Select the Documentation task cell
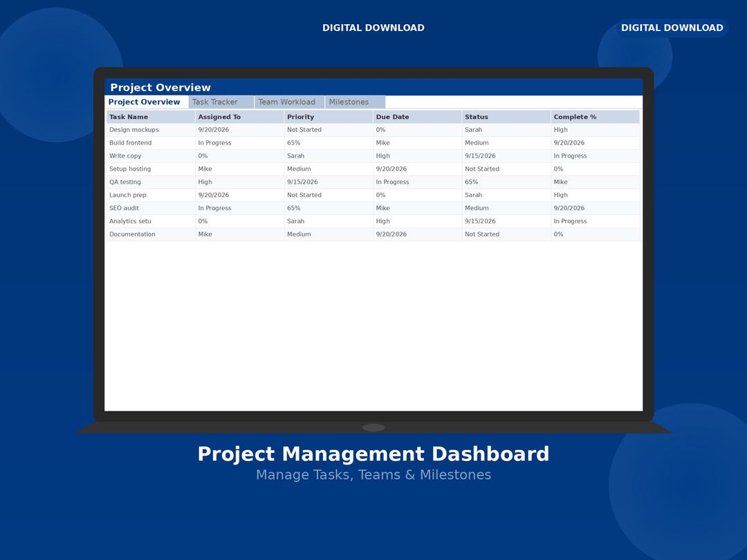747x560 pixels. point(151,234)
